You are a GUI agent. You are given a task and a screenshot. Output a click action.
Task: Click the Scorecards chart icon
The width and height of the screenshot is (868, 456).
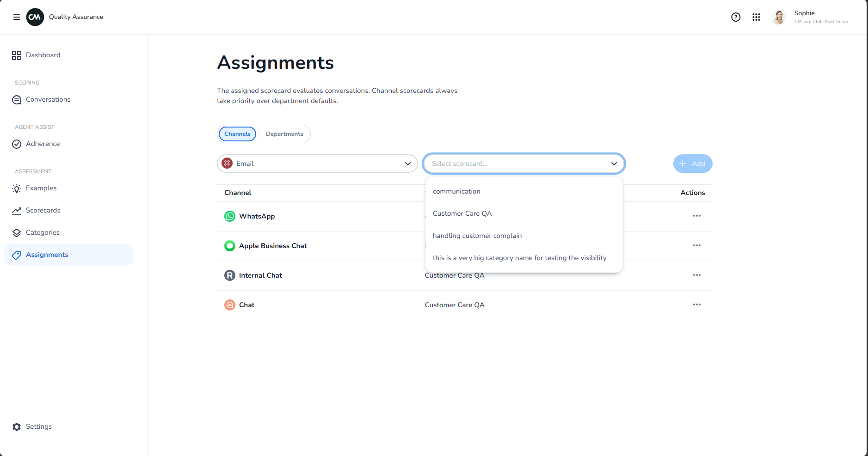tap(17, 211)
